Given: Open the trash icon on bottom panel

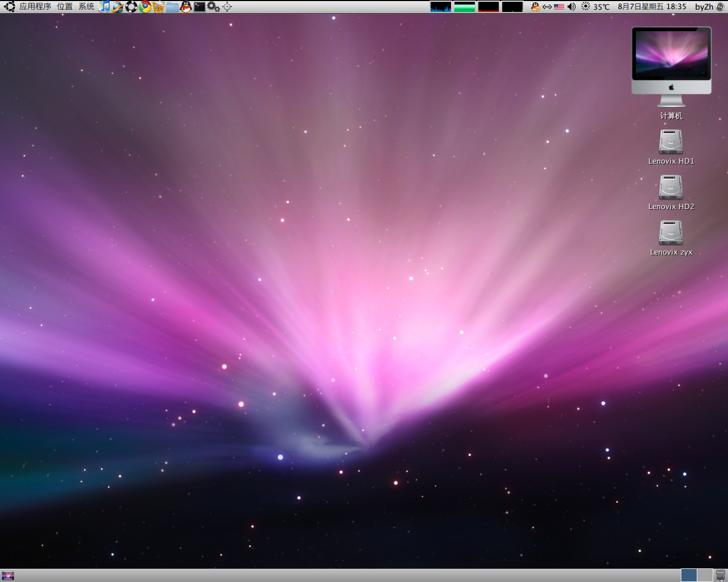Looking at the screenshot, I should tap(721, 575).
